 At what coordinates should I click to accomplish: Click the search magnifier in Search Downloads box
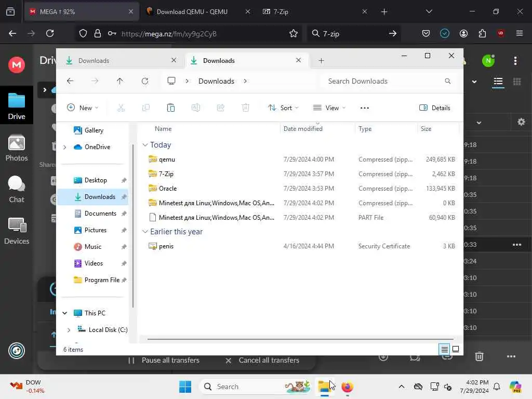(447, 81)
